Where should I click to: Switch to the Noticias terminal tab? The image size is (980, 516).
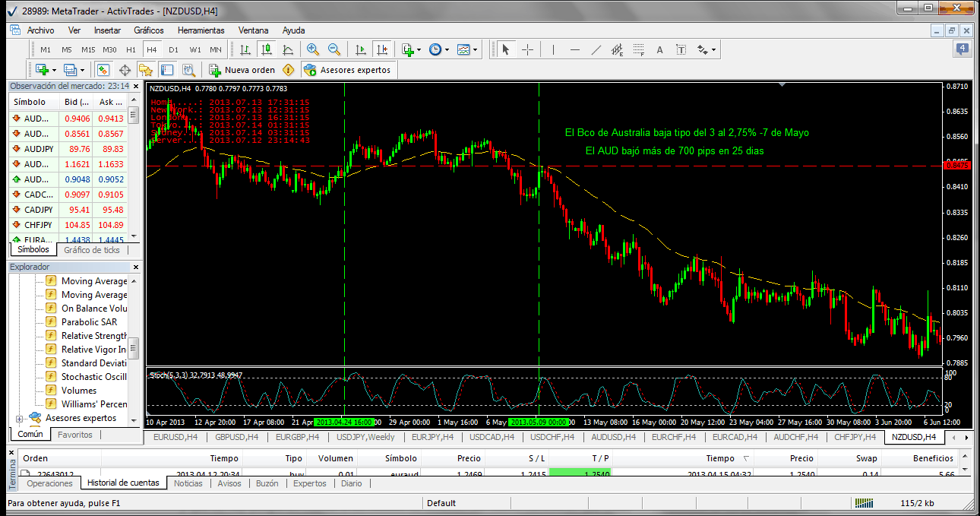(188, 483)
